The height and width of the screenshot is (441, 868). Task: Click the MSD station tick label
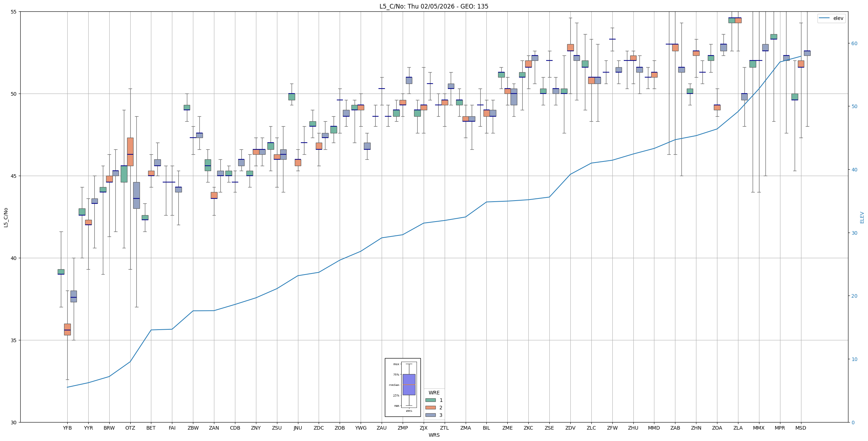pos(800,428)
